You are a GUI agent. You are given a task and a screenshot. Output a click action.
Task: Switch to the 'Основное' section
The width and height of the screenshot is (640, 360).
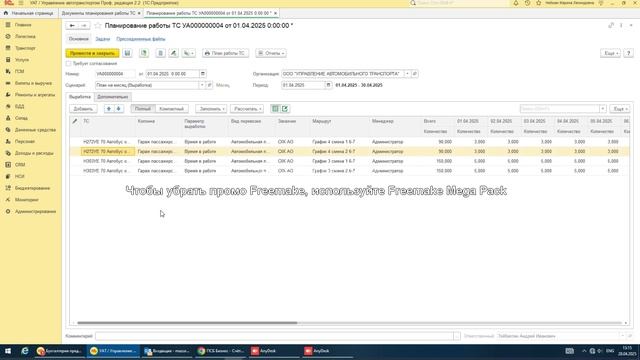[x=78, y=39]
